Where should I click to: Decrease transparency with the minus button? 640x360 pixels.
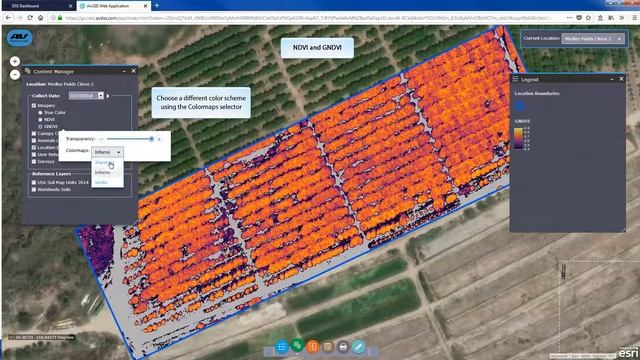pos(101,139)
